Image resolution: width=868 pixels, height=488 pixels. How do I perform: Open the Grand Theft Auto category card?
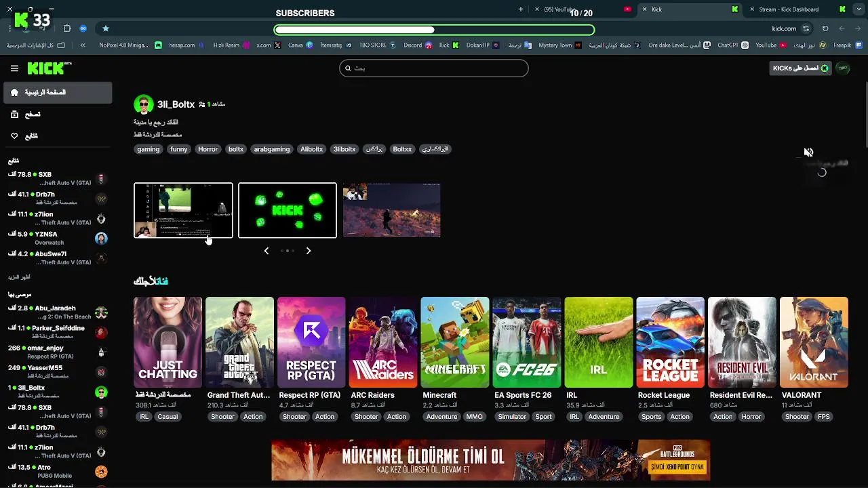(239, 342)
